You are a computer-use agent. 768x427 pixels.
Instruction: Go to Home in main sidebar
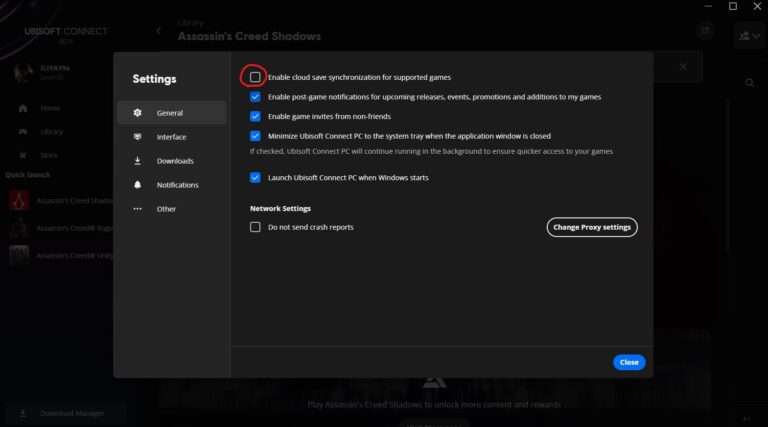pos(50,108)
